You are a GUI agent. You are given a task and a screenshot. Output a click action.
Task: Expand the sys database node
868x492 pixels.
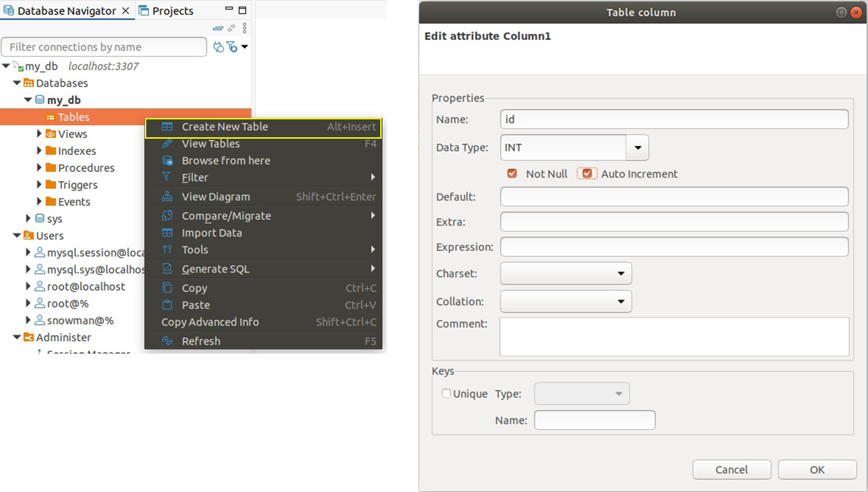pos(28,218)
